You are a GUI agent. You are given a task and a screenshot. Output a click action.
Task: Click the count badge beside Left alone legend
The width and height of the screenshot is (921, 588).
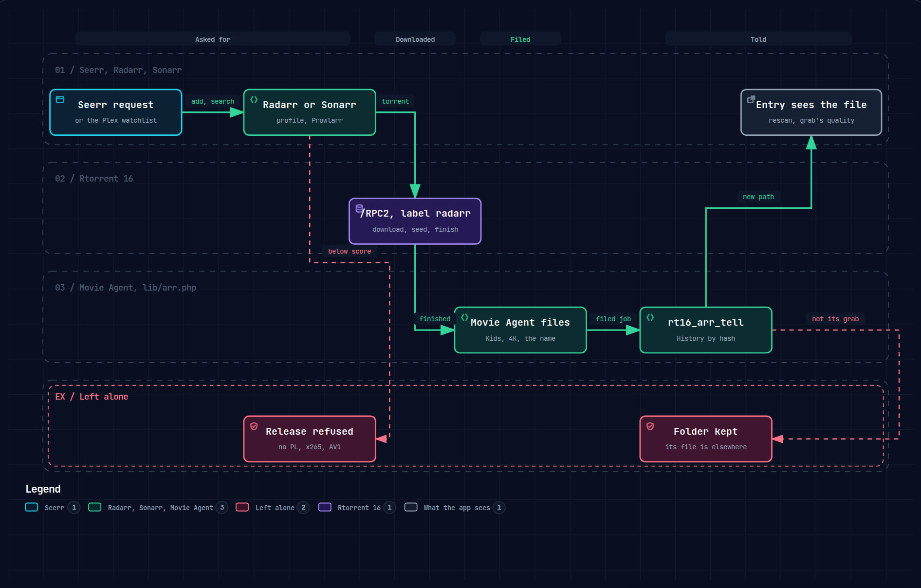coord(303,508)
